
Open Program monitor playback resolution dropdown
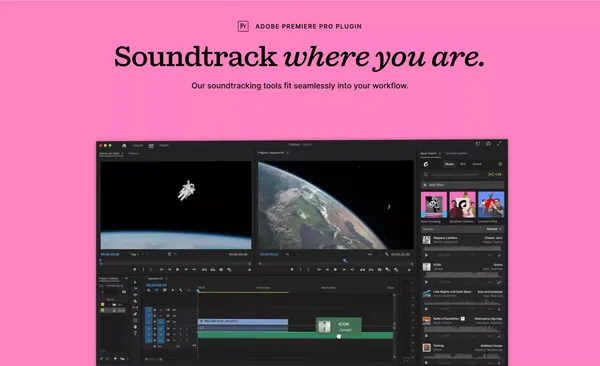[374, 254]
